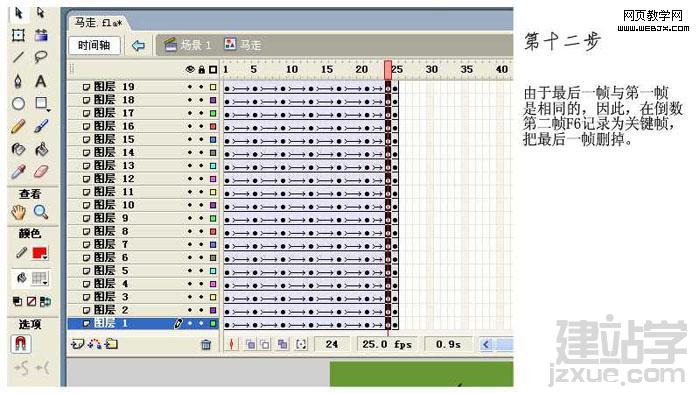The image size is (700, 394).
Task: Toggle lock dot for 图层 5
Action: pyautogui.click(x=201, y=271)
